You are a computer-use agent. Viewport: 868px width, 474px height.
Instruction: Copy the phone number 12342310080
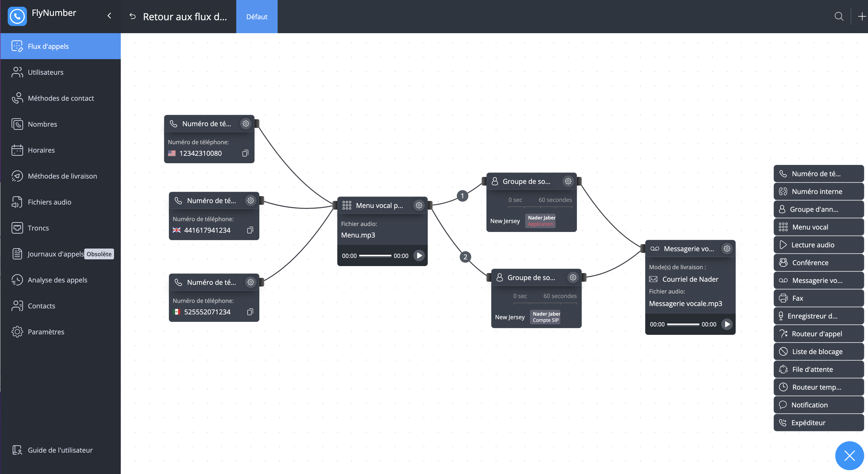click(x=245, y=153)
